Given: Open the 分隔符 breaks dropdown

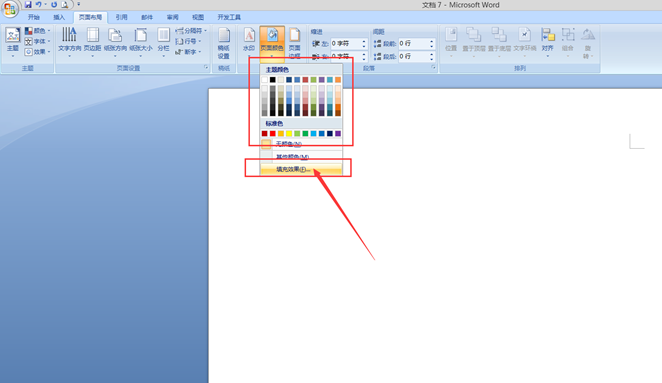Looking at the screenshot, I should [x=191, y=31].
